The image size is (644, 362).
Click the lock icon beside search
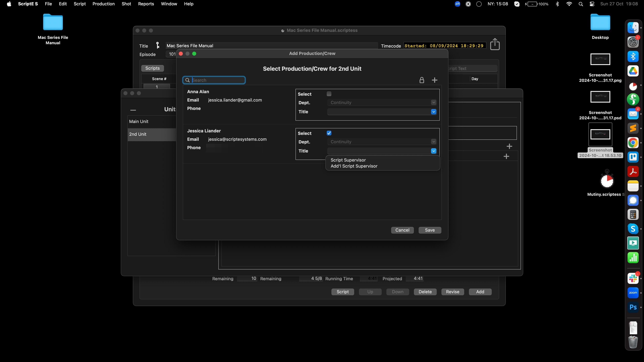(421, 80)
